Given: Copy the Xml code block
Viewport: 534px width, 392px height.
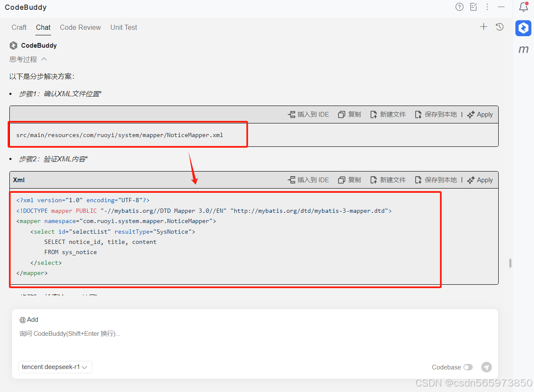Looking at the screenshot, I should [349, 180].
